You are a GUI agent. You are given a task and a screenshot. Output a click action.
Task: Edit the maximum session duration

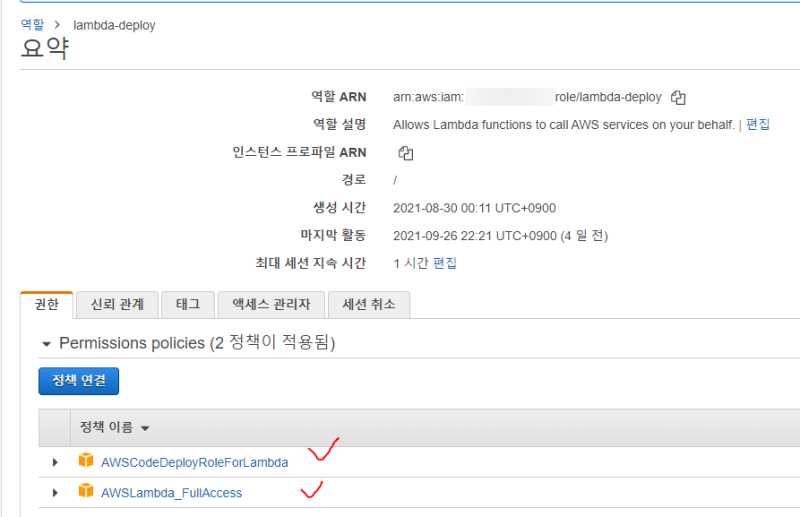point(444,263)
